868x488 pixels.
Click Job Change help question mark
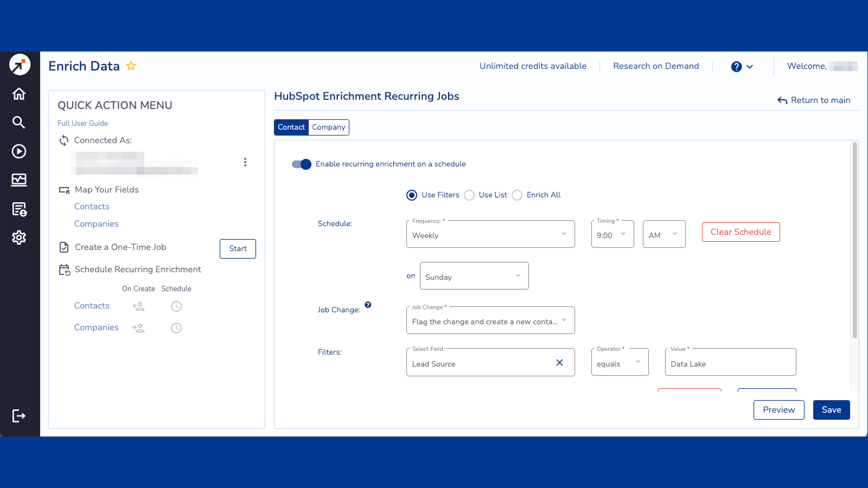pyautogui.click(x=368, y=305)
